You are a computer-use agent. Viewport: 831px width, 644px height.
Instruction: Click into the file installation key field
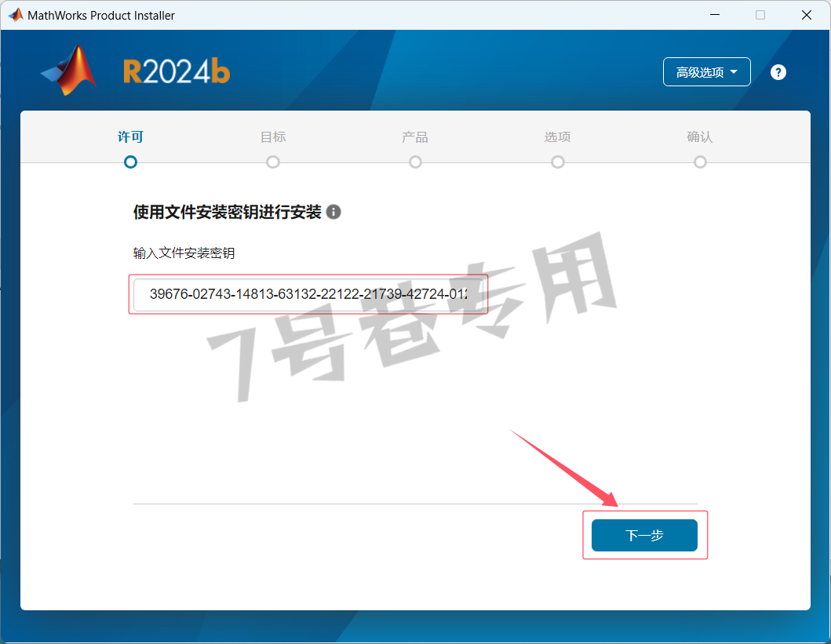click(308, 294)
